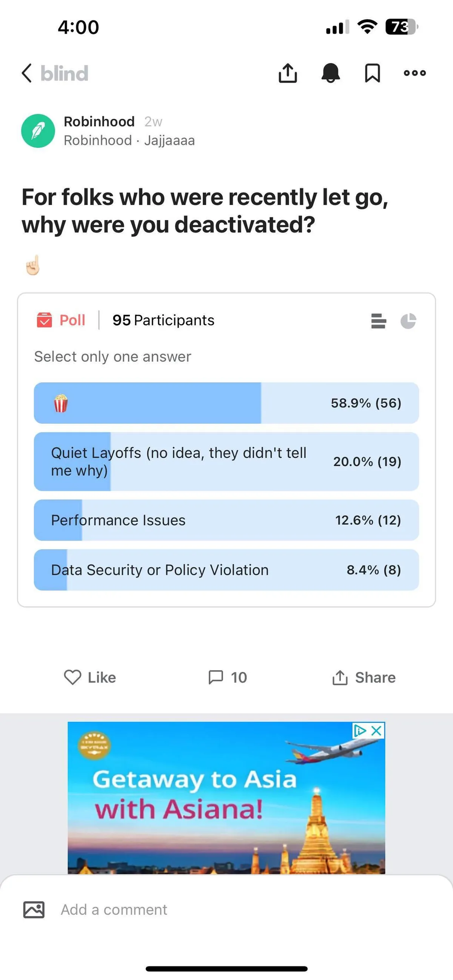Select the popcorn poll option
The image size is (453, 980).
point(226,403)
